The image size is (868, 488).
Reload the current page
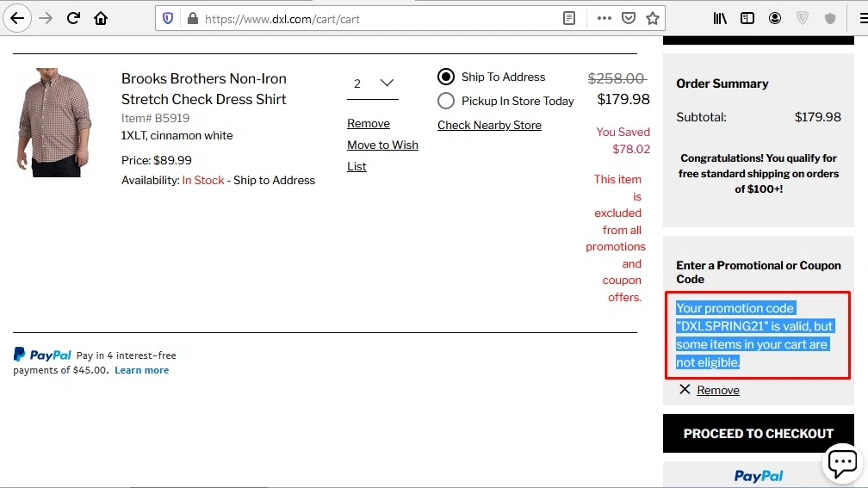point(73,18)
